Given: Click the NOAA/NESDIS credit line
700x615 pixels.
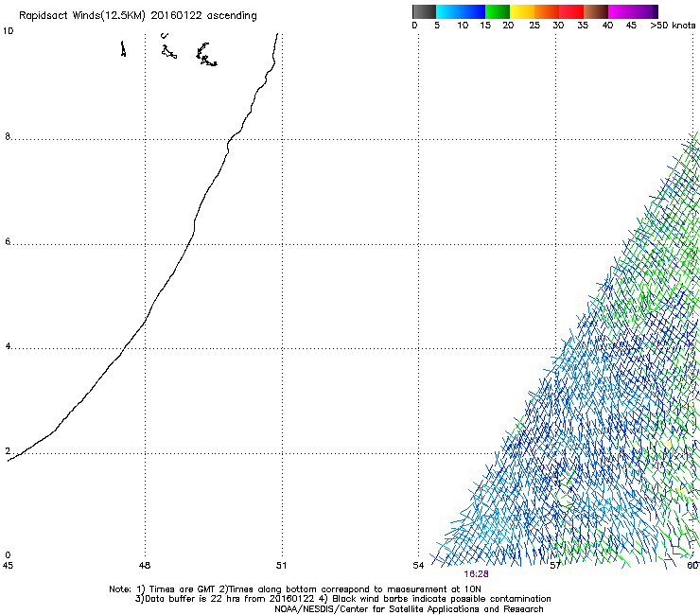Looking at the screenshot, I should click(x=409, y=609).
